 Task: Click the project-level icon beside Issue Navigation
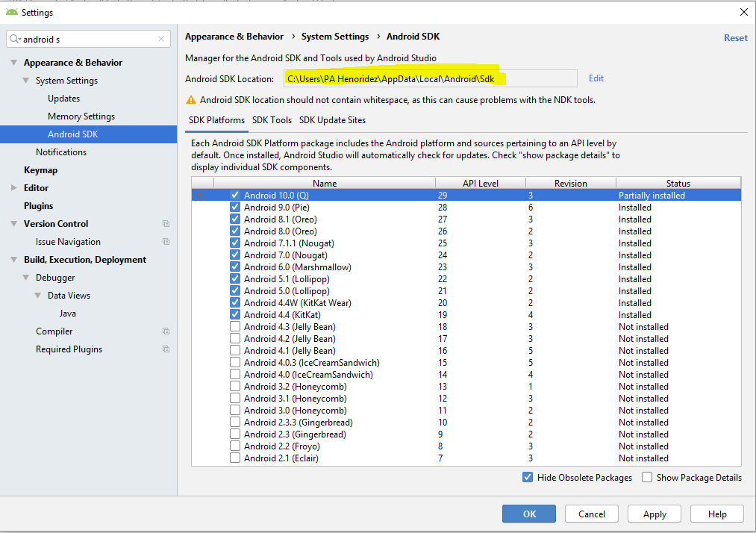pyautogui.click(x=166, y=242)
